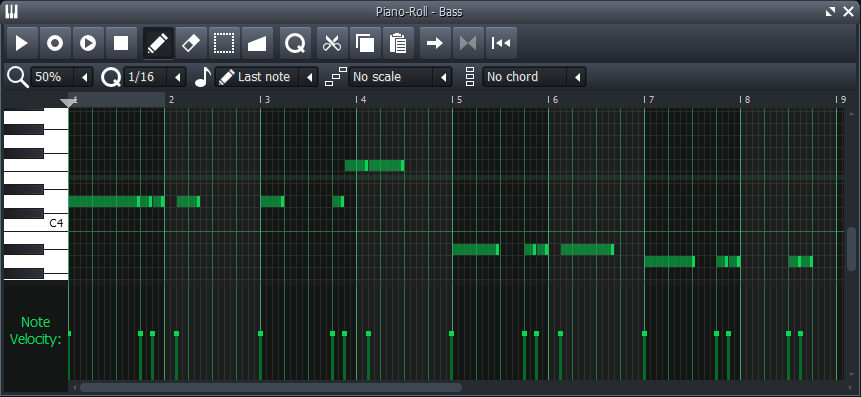Image resolution: width=861 pixels, height=397 pixels.
Task: Click the magnifier zoom icon
Action: (18, 77)
